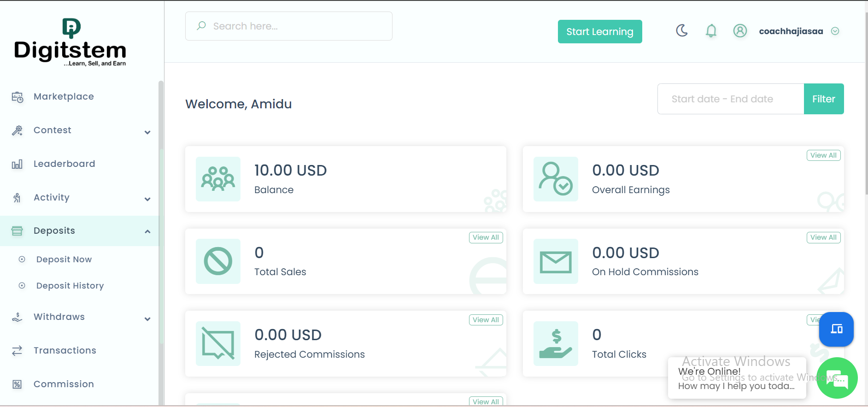Click the Marketplace sidebar icon

click(18, 97)
